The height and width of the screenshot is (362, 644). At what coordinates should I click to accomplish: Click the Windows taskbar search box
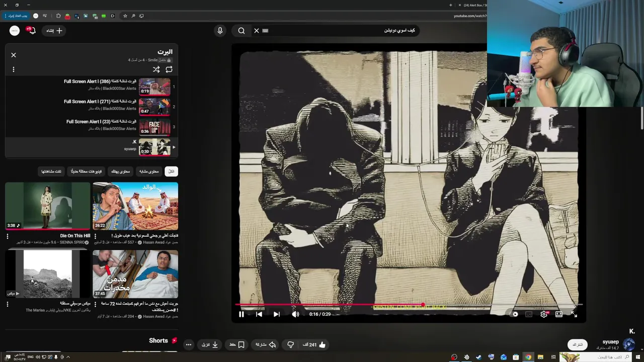[597, 357]
